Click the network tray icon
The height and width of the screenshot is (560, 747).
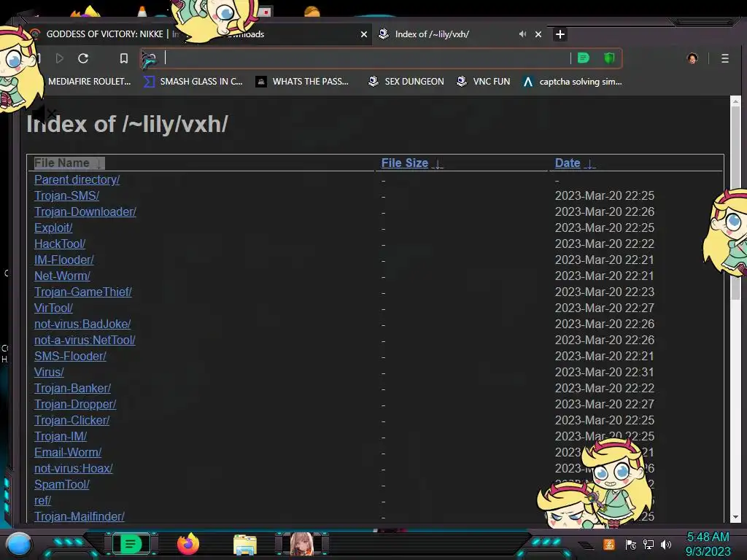(x=649, y=544)
